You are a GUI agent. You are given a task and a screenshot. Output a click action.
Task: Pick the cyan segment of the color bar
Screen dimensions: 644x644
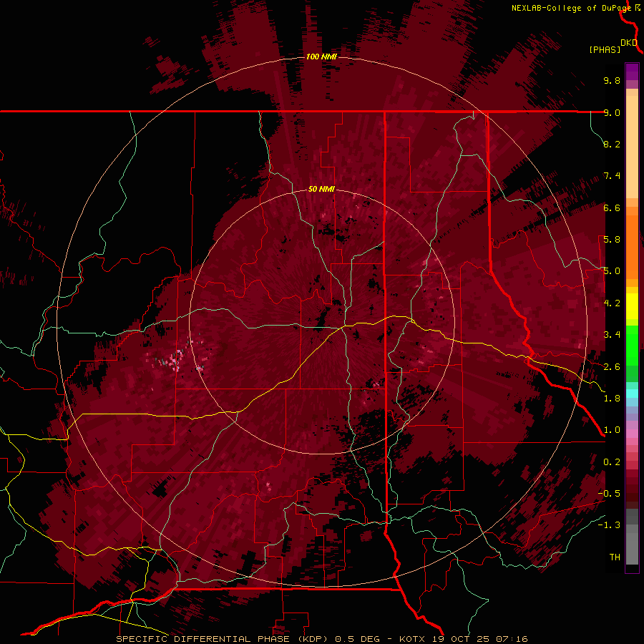tap(632, 394)
